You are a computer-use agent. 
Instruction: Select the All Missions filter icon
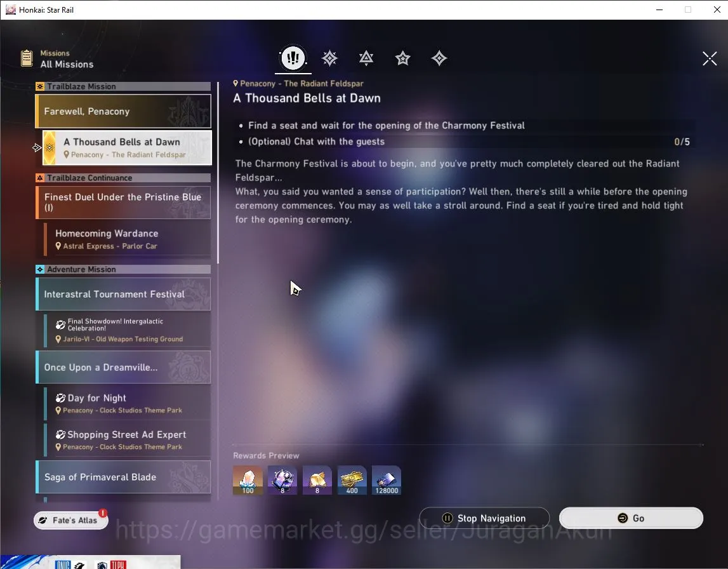click(x=293, y=58)
